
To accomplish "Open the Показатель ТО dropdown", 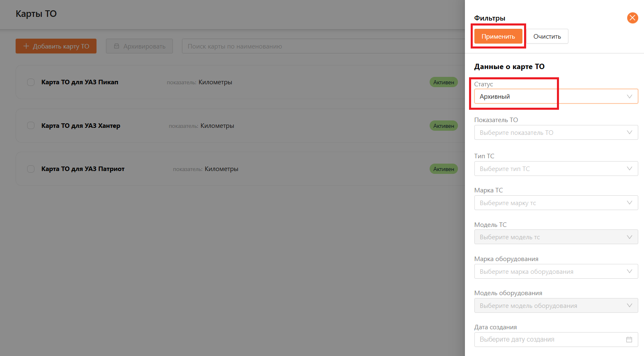I will click(x=556, y=133).
